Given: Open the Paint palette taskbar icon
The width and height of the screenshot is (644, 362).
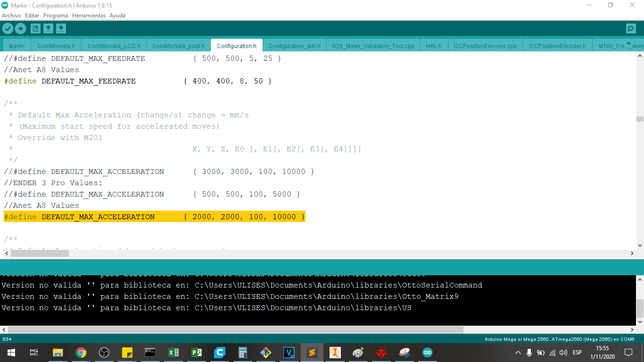Looking at the screenshot, I should 358,353.
